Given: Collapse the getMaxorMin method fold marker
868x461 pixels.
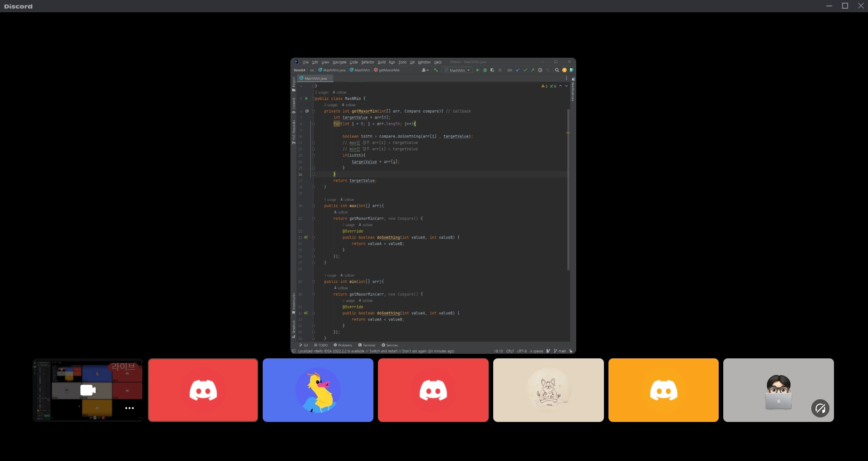Looking at the screenshot, I should pos(313,111).
